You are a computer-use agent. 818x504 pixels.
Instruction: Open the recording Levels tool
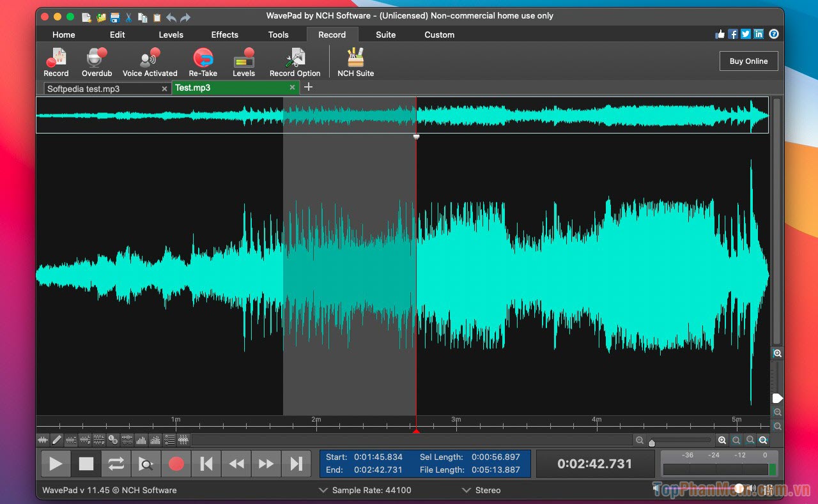243,63
